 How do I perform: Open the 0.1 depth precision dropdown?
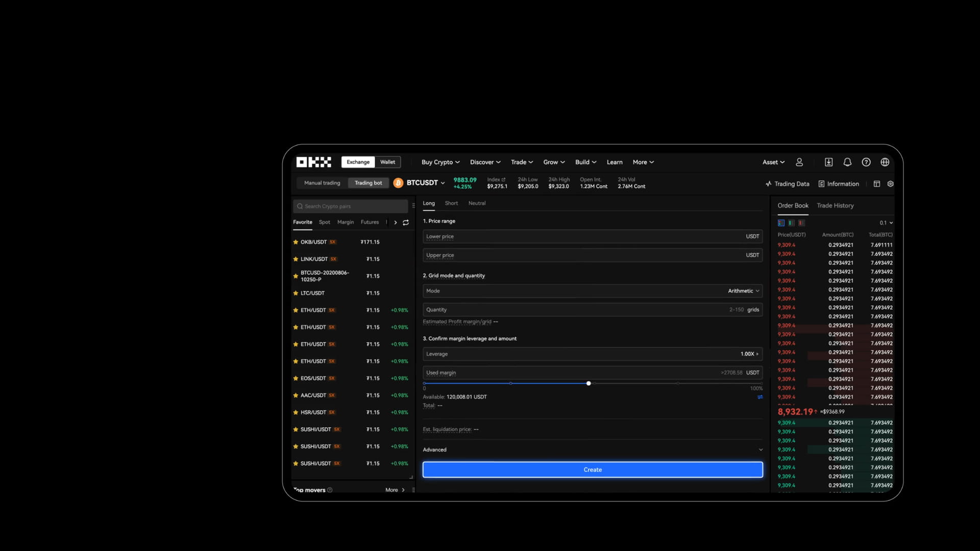pos(886,223)
